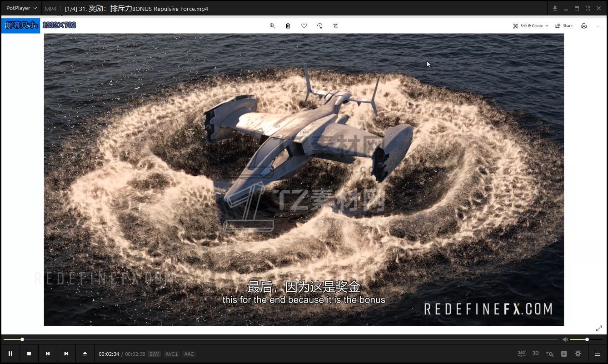The height and width of the screenshot is (364, 608).
Task: Click the video file title in the title bar
Action: [136, 9]
